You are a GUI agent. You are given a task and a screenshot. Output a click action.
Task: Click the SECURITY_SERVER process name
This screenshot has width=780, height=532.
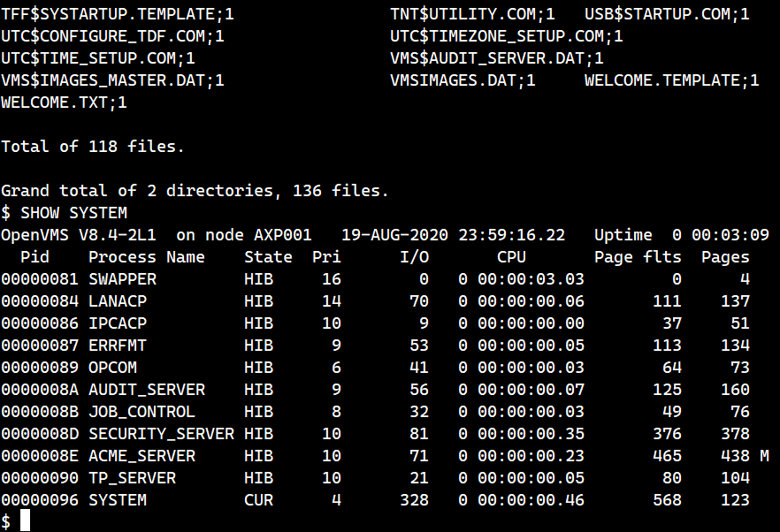pyautogui.click(x=161, y=434)
